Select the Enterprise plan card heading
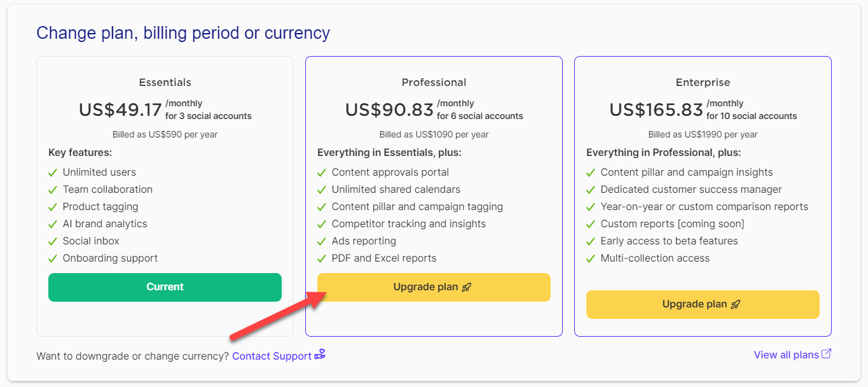This screenshot has height=387, width=868. [x=703, y=82]
